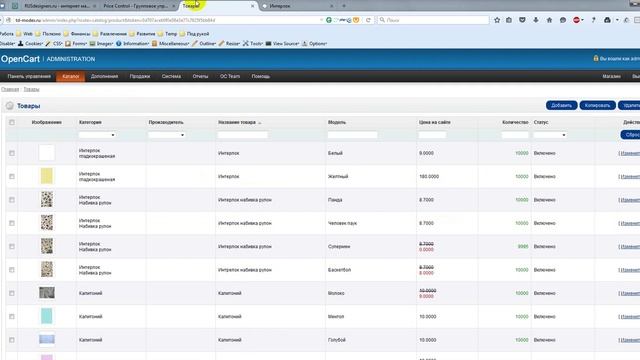The width and height of the screenshot is (640, 360).
Task: Tick checkbox for Интерлок Белый row
Action: [12, 153]
